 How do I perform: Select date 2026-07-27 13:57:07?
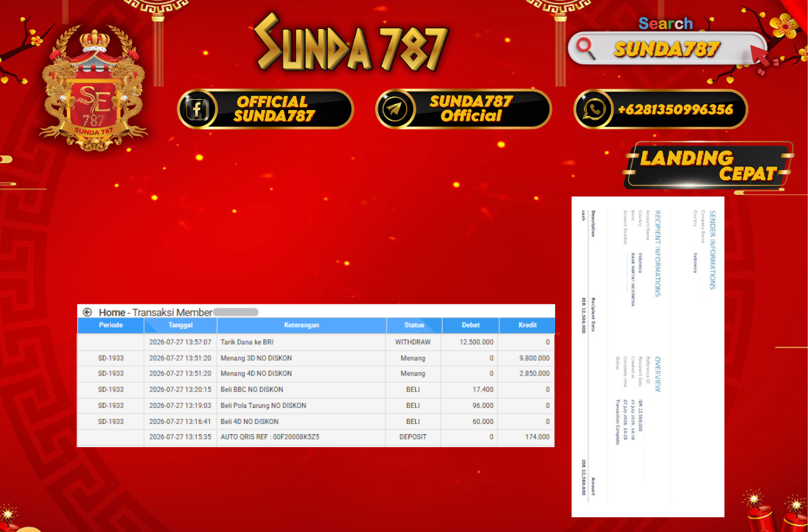tap(180, 342)
